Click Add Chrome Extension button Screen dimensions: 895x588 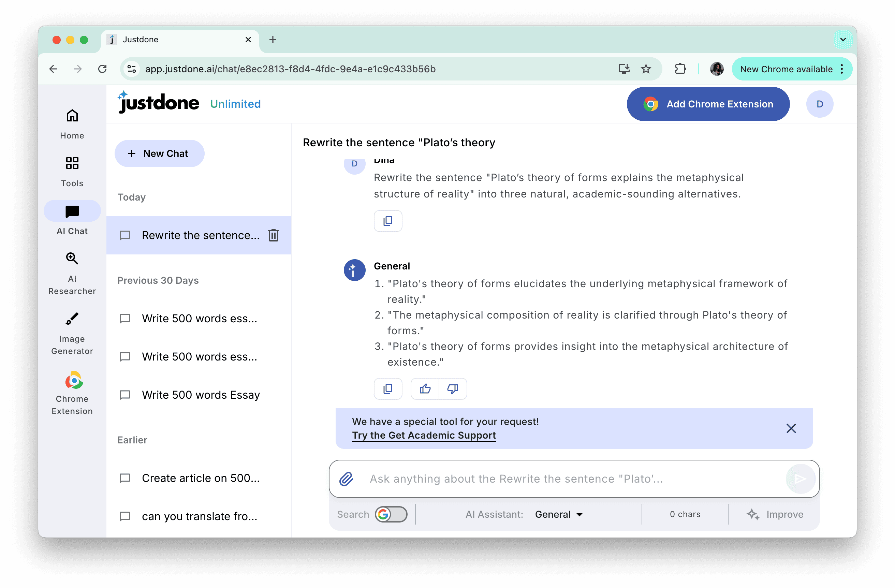708,104
